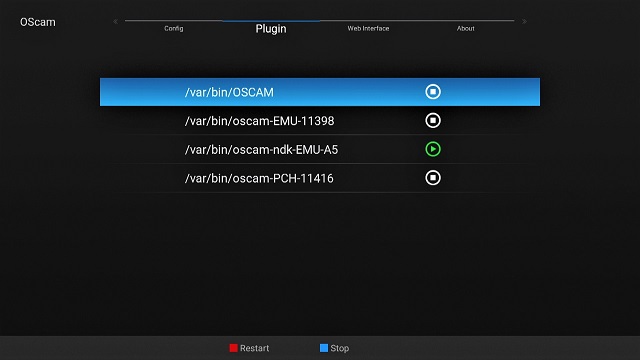The width and height of the screenshot is (640, 360).
Task: Click the red Restart color key square
Action: click(x=233, y=348)
